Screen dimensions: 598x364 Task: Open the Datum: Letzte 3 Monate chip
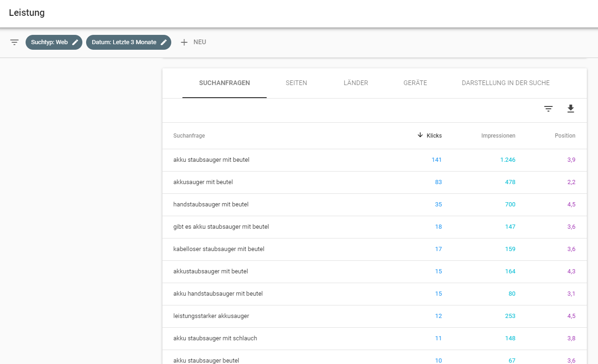pos(124,42)
